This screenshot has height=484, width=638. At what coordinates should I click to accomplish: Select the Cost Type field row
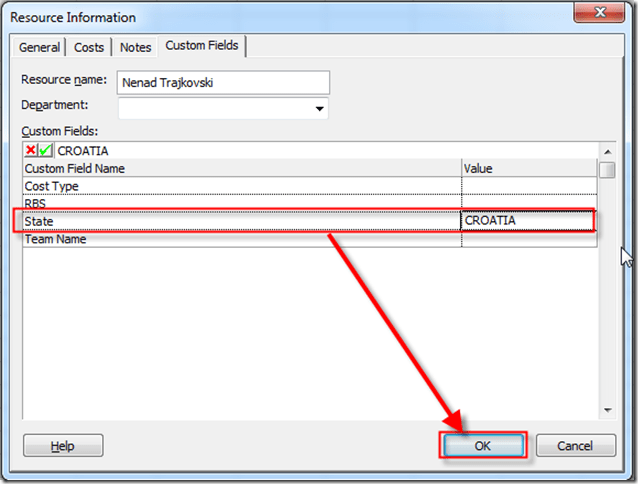[240, 186]
